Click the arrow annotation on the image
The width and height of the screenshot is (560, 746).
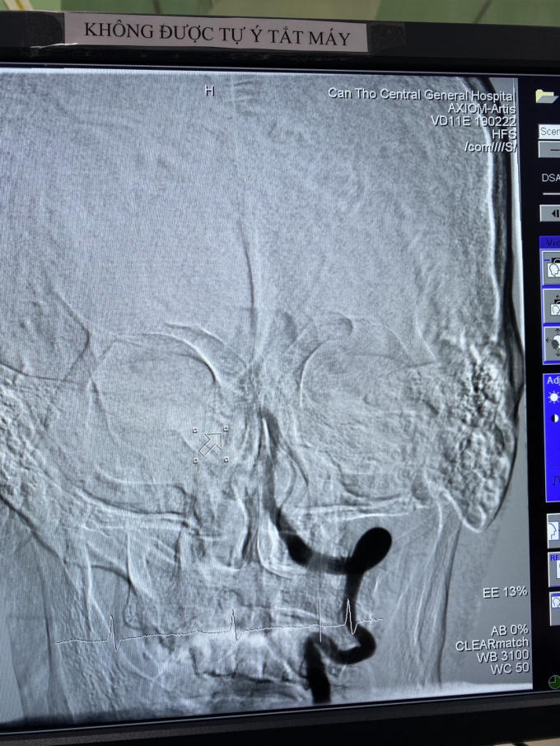coord(211,444)
